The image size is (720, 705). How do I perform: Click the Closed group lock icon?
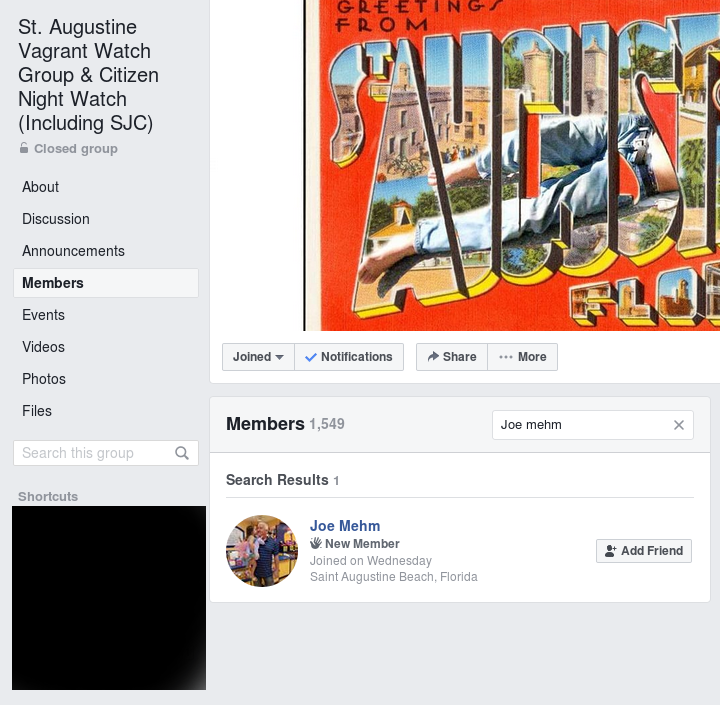[x=24, y=148]
